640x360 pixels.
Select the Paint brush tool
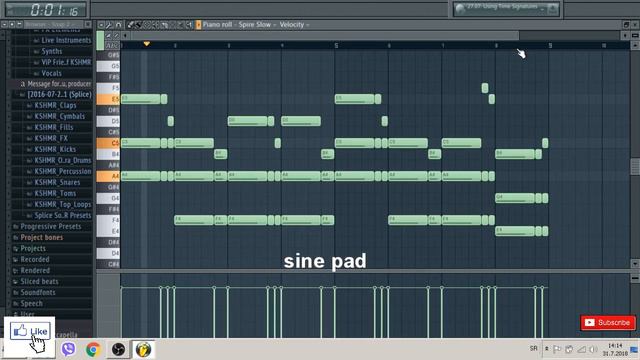[138, 25]
